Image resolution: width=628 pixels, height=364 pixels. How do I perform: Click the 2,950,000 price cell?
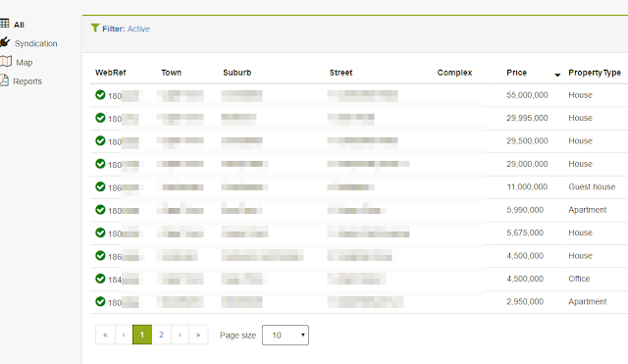pos(525,301)
